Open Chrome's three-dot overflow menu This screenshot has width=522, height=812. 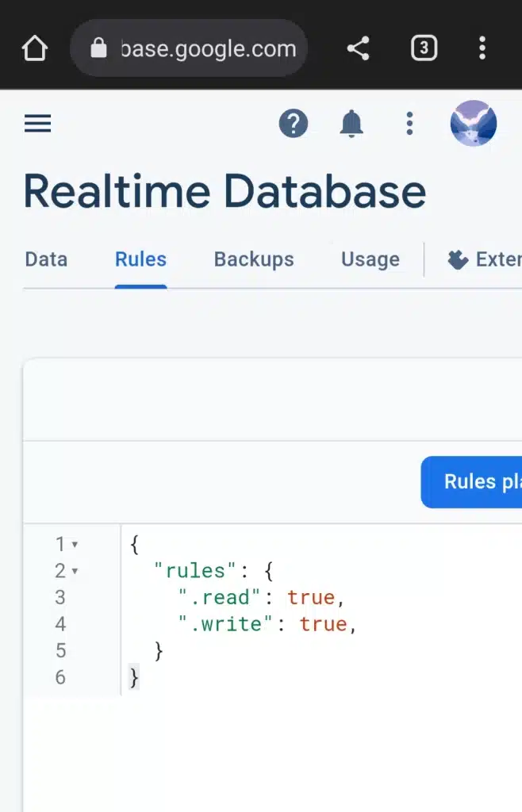[482, 48]
